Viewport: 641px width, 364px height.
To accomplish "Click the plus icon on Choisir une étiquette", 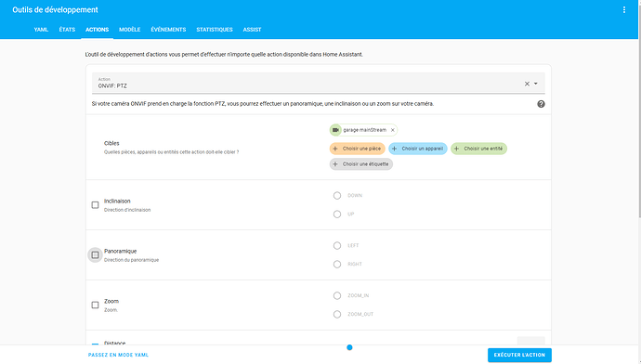I will click(335, 164).
